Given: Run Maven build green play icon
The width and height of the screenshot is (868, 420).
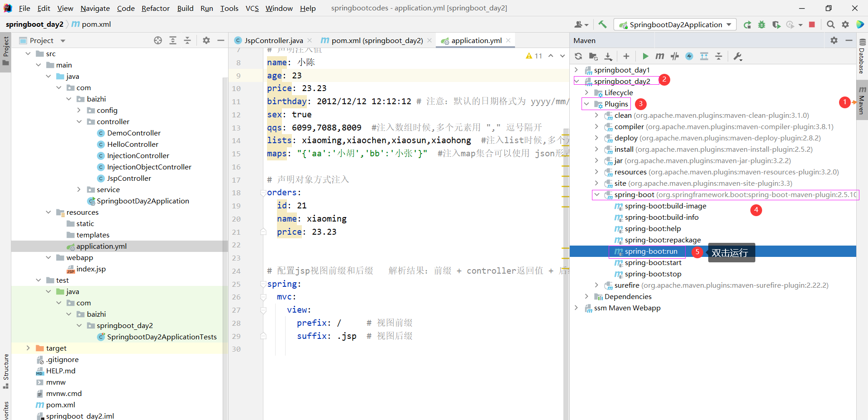Looking at the screenshot, I should [x=645, y=56].
